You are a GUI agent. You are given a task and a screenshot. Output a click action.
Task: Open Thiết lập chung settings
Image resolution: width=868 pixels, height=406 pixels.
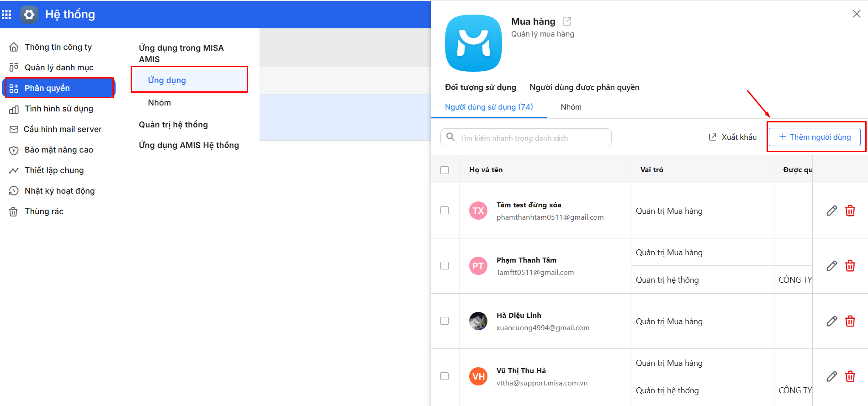[54, 170]
